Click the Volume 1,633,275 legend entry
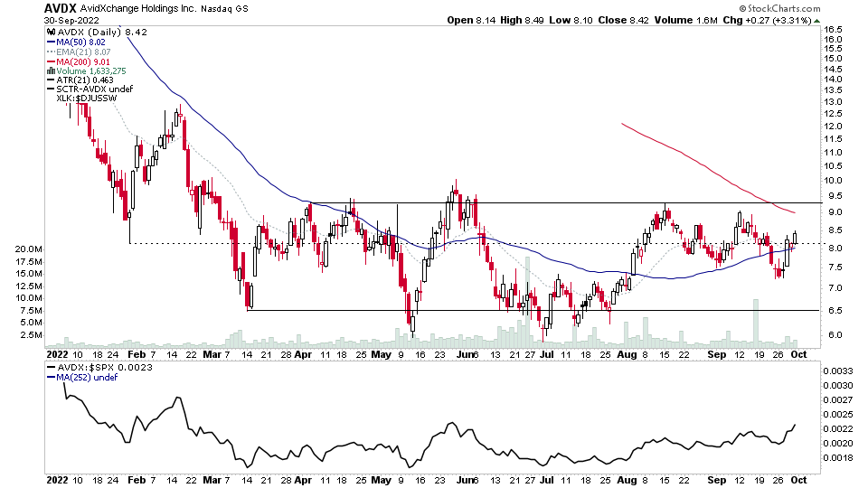Viewport: 868px width, 488px height. pyautogui.click(x=91, y=70)
